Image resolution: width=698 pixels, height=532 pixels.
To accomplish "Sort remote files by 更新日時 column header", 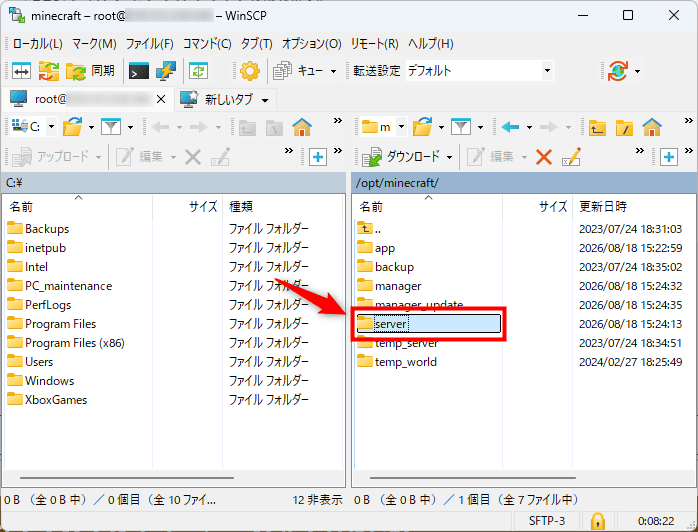I will 634,207.
